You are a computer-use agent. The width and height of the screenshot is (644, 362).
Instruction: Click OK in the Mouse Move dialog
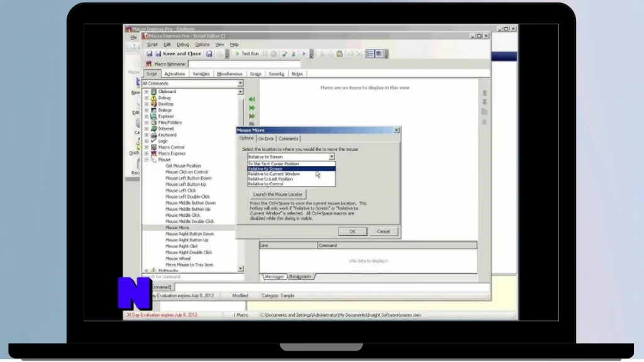[x=352, y=231]
